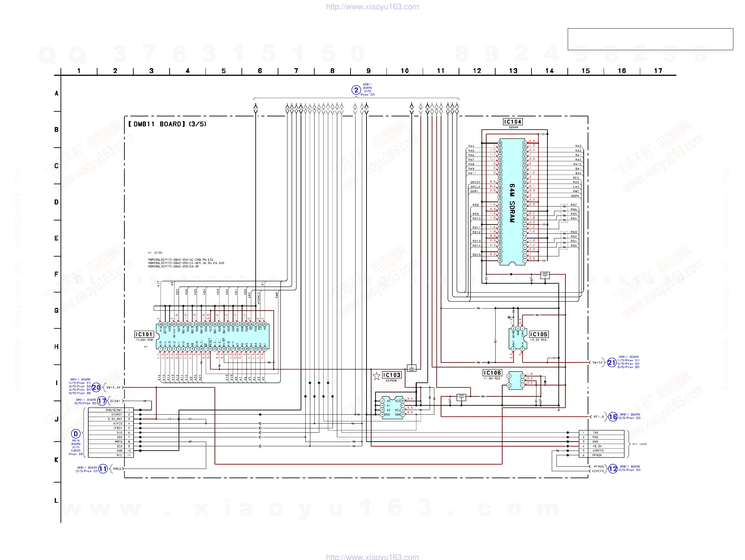Image resolution: width=745 pixels, height=560 pixels.
Task: Click the circled D main board marker
Action: pos(76,434)
